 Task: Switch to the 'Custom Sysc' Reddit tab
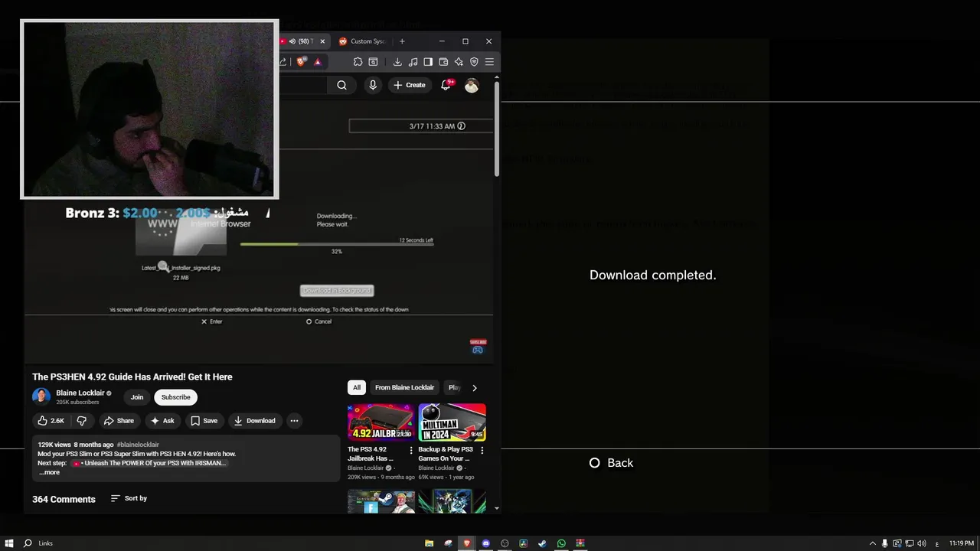point(363,41)
